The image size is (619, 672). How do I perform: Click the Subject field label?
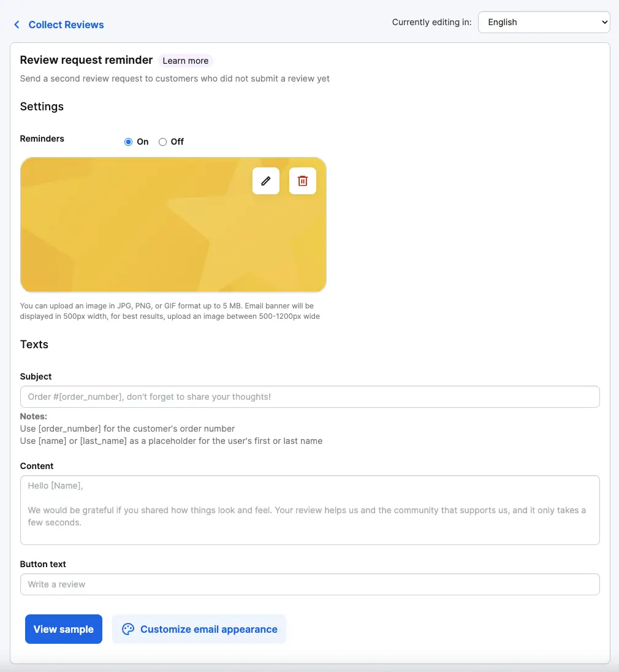(x=36, y=376)
